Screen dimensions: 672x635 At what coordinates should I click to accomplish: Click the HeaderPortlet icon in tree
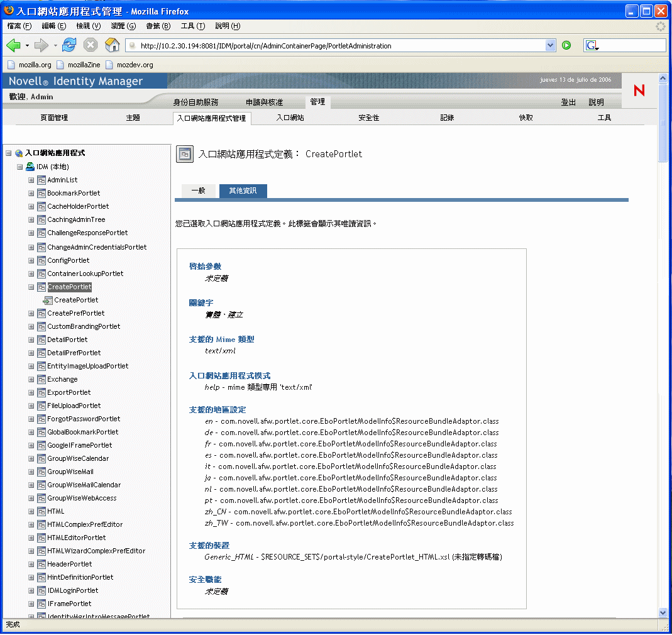pos(41,564)
